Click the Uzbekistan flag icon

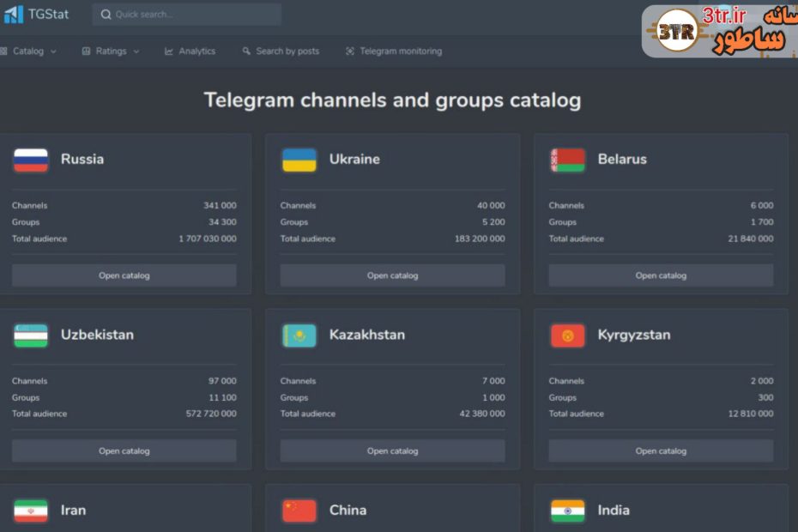31,336
